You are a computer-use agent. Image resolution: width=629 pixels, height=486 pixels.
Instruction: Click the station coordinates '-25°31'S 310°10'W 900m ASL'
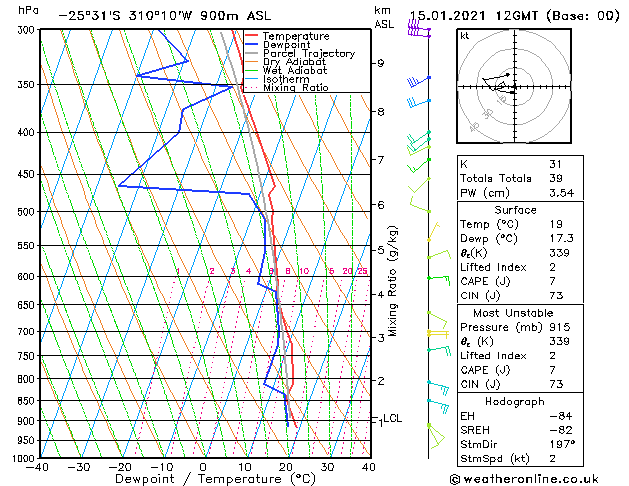(x=164, y=16)
